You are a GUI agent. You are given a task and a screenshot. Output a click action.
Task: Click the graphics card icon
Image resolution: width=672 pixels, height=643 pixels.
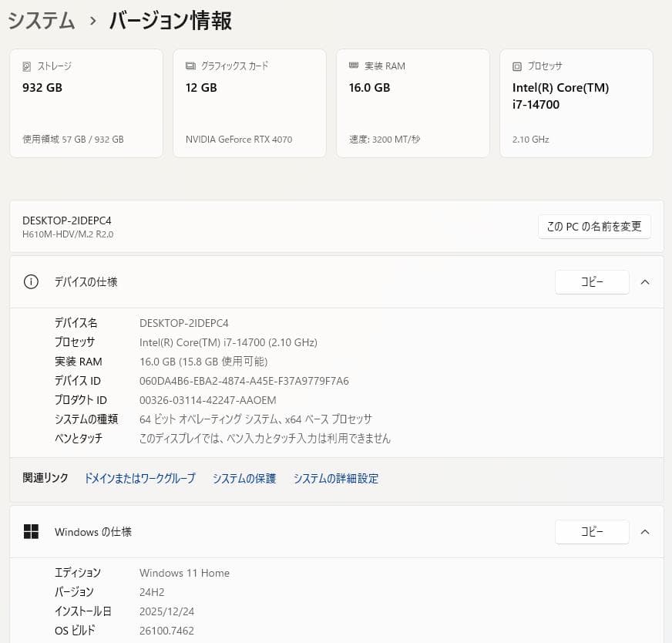[190, 66]
